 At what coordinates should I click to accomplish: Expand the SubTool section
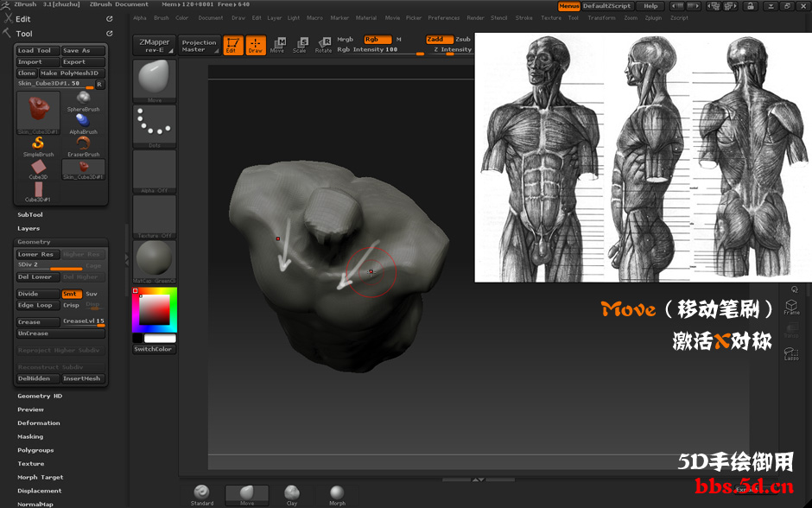(30, 215)
